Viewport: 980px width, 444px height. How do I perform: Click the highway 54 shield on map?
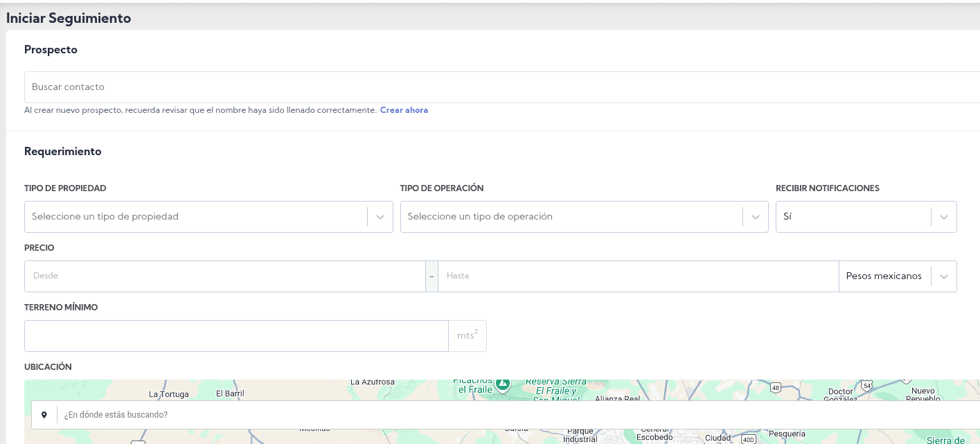867,384
